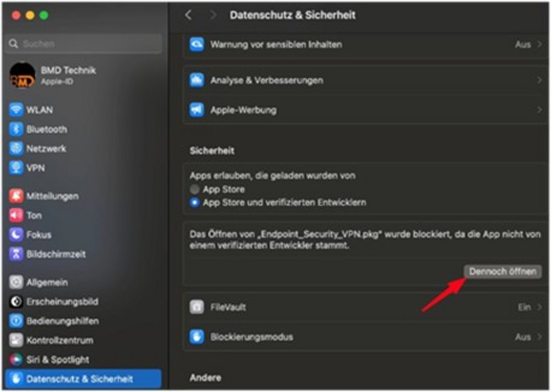Click the Suchen search field
This screenshot has height=392, width=551.
85,43
